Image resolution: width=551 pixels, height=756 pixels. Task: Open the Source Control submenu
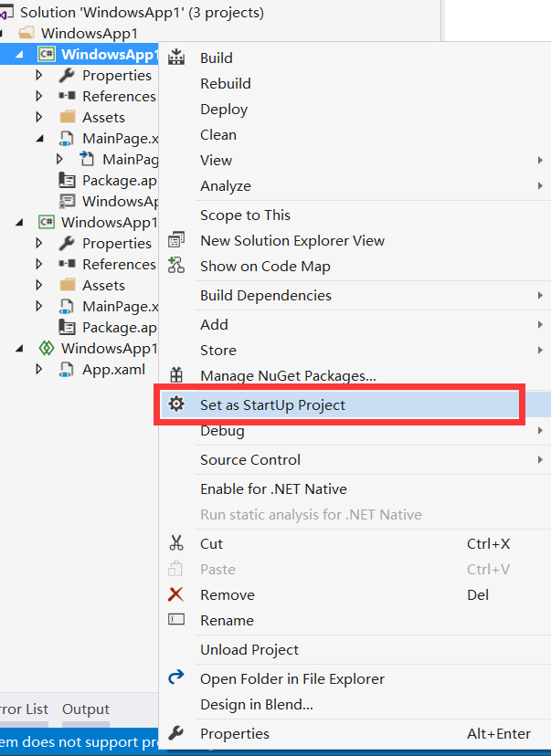click(x=250, y=459)
